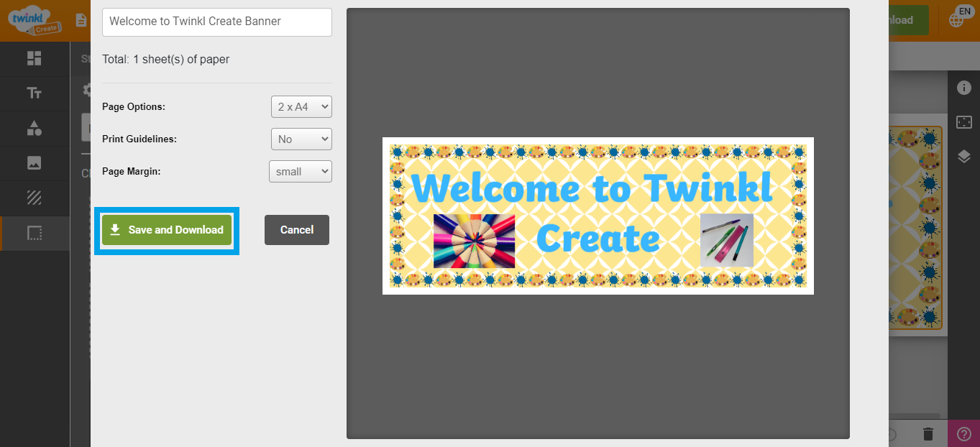Edit the Welcome to Twinkl Create Banner title field
The height and width of the screenshot is (447, 980).
tap(217, 22)
